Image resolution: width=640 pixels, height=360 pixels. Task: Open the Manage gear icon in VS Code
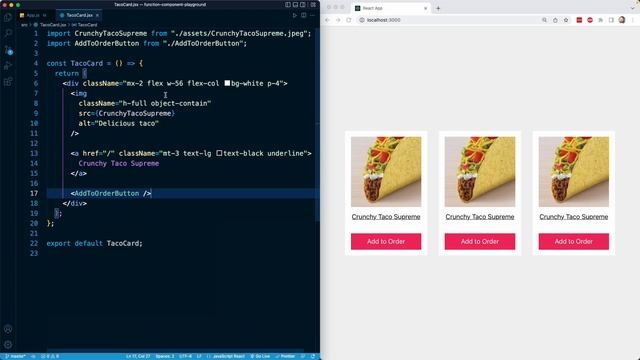pyautogui.click(x=8, y=345)
